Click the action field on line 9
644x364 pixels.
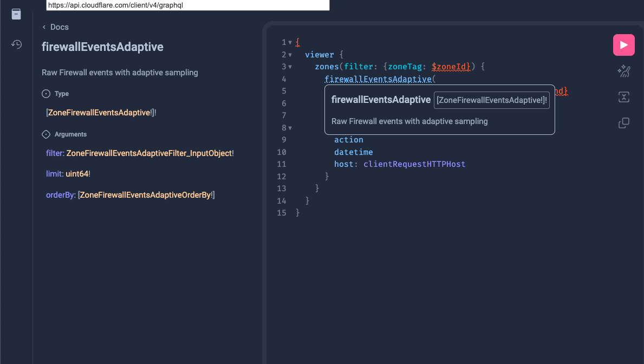(x=348, y=140)
